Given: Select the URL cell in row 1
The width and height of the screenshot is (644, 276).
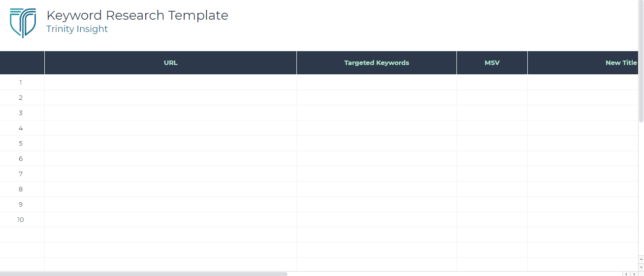Looking at the screenshot, I should coord(170,82).
